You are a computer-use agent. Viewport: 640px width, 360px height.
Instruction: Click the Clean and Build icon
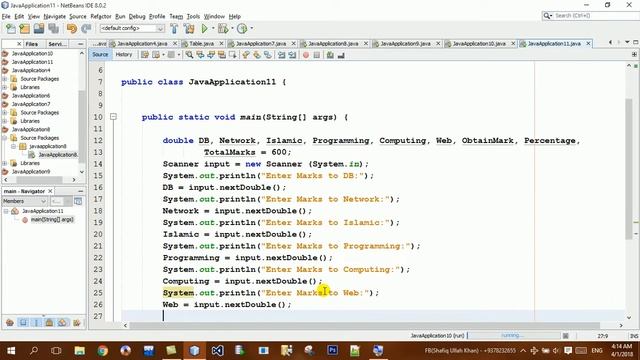point(189,29)
